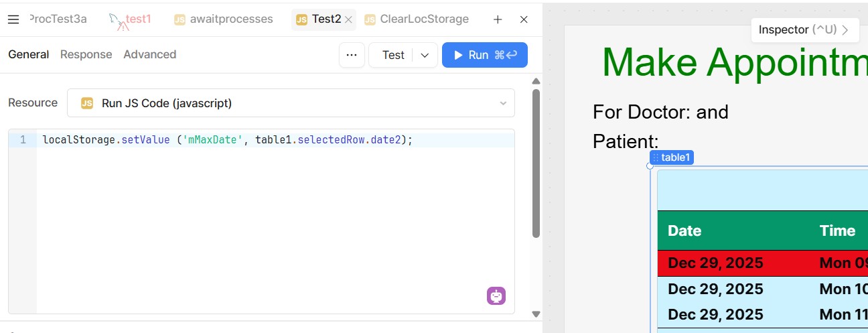Open the hamburger query list menu

click(x=13, y=19)
